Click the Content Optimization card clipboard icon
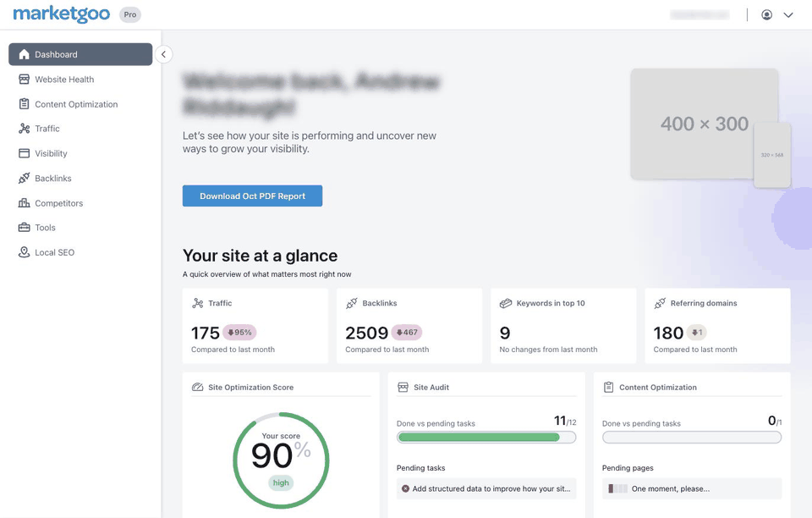Image resolution: width=812 pixels, height=518 pixels. point(608,387)
